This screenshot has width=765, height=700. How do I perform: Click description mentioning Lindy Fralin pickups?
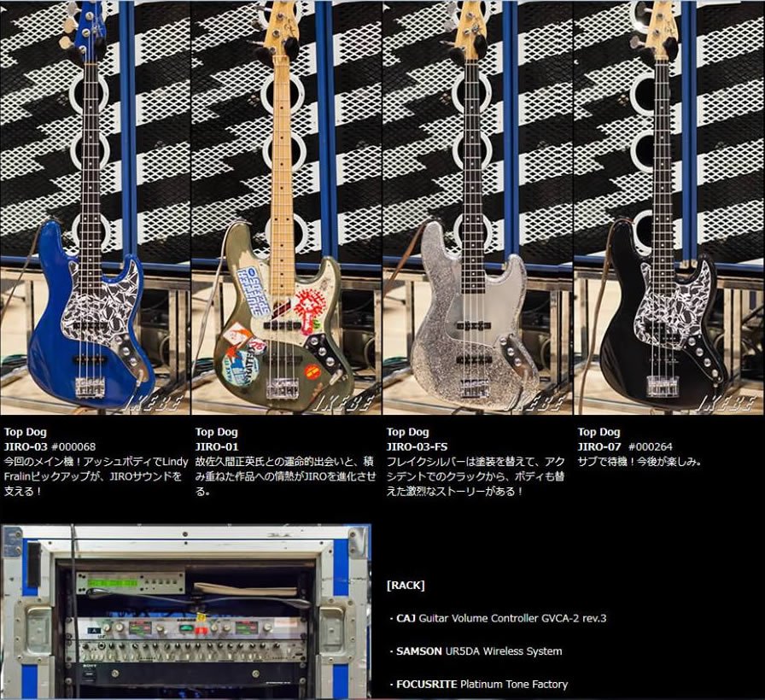[x=96, y=476]
